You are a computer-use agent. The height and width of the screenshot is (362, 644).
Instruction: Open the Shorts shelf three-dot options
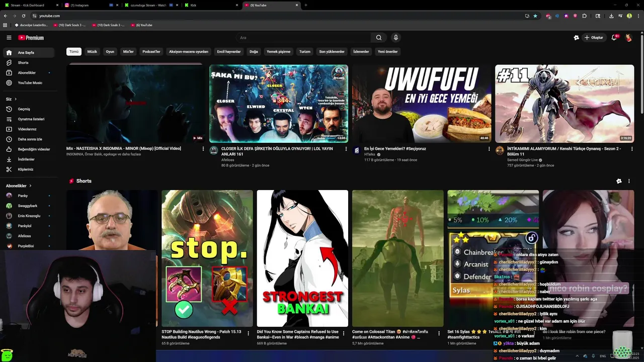coord(629,181)
